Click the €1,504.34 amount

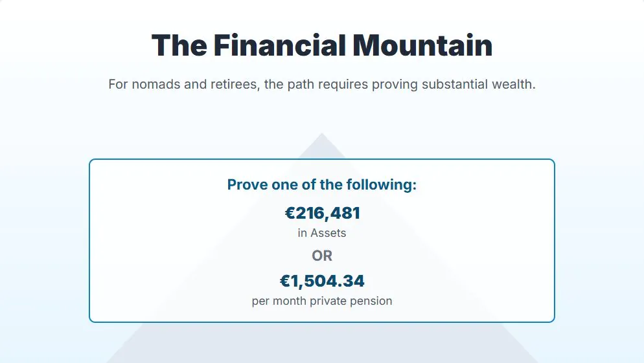[322, 281]
